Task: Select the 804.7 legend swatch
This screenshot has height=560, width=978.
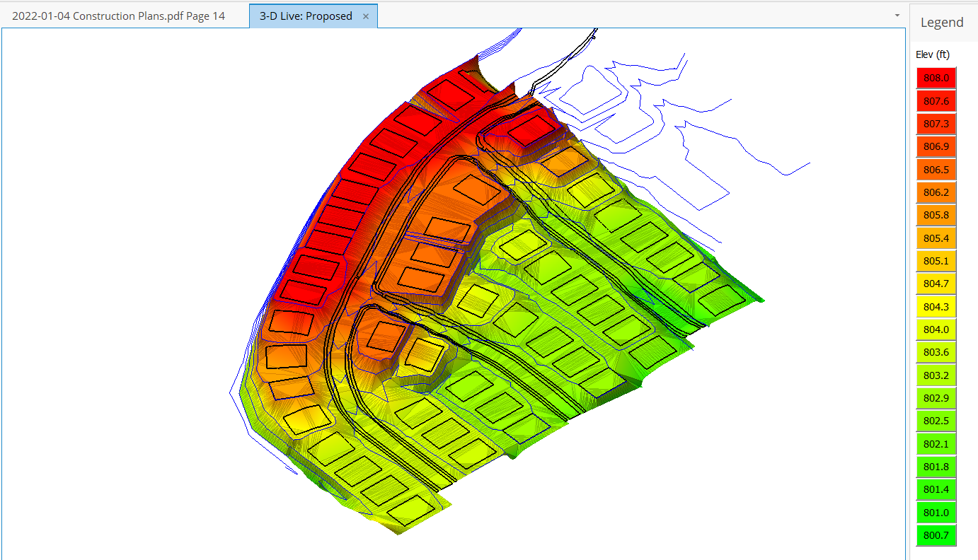Action: 936,284
